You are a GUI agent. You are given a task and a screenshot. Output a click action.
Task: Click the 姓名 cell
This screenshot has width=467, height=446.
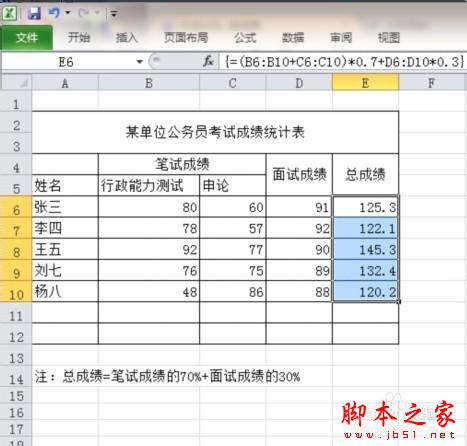65,185
